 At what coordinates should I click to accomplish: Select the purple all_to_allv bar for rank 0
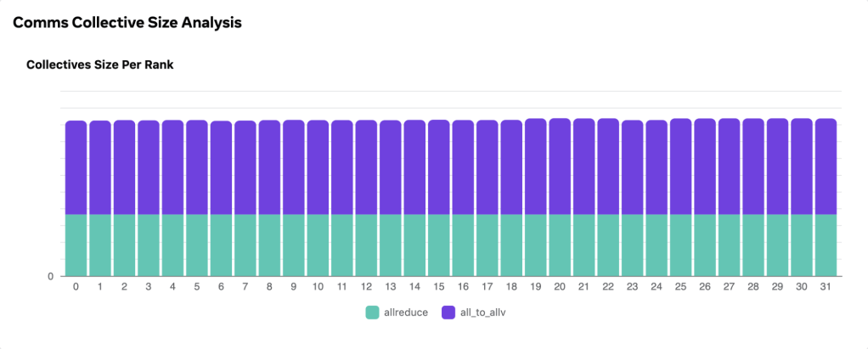tap(76, 167)
